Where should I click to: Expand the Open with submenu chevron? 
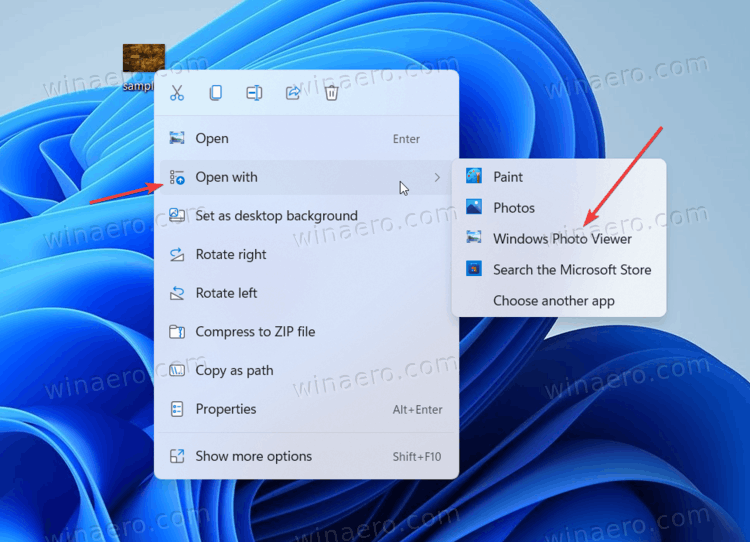437,177
